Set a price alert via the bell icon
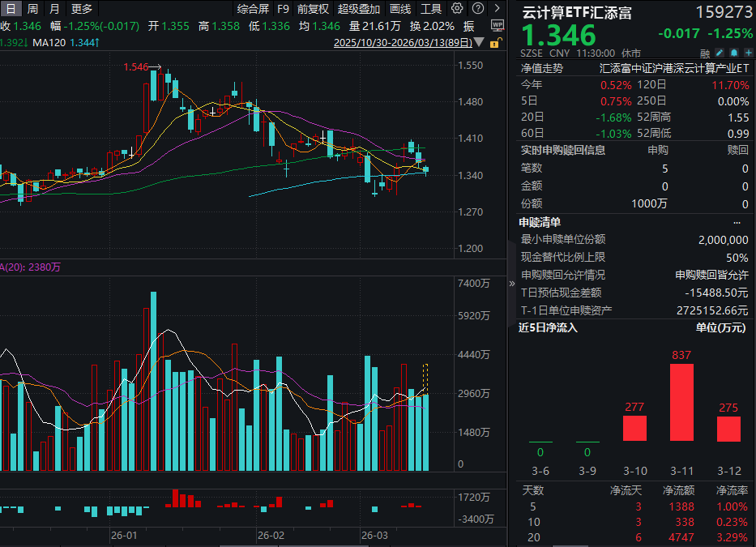This screenshot has height=547, width=756. (734, 53)
